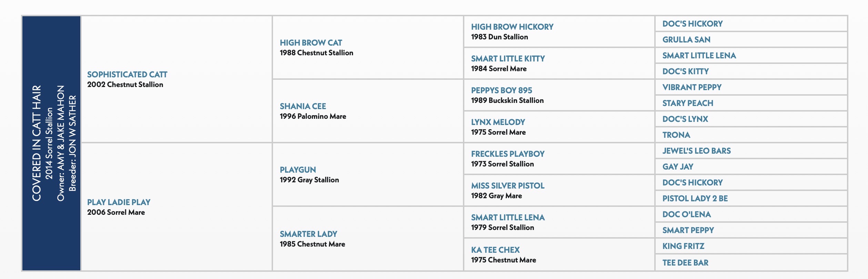View SMARTER LADY pedigree entry

[309, 234]
